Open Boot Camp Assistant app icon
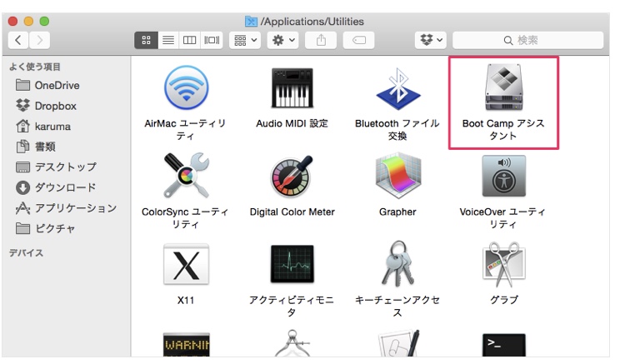The height and width of the screenshot is (364, 625). (502, 87)
